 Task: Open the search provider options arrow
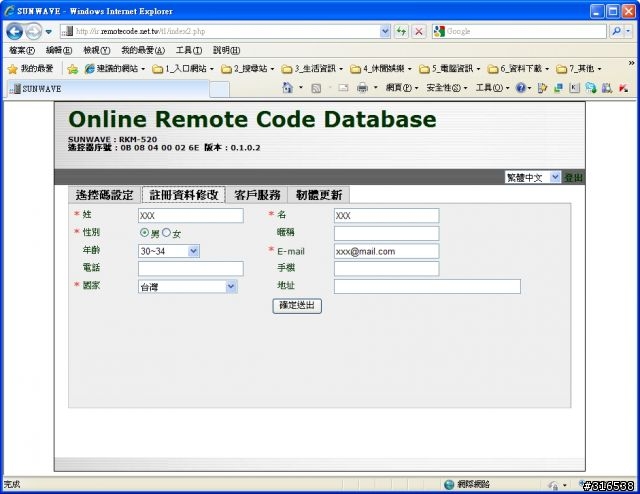[x=628, y=31]
